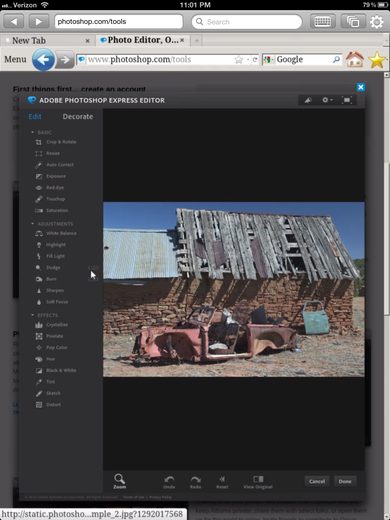Viewport: 390px width, 520px height.
Task: Apply the Sketch effect
Action: point(48,393)
